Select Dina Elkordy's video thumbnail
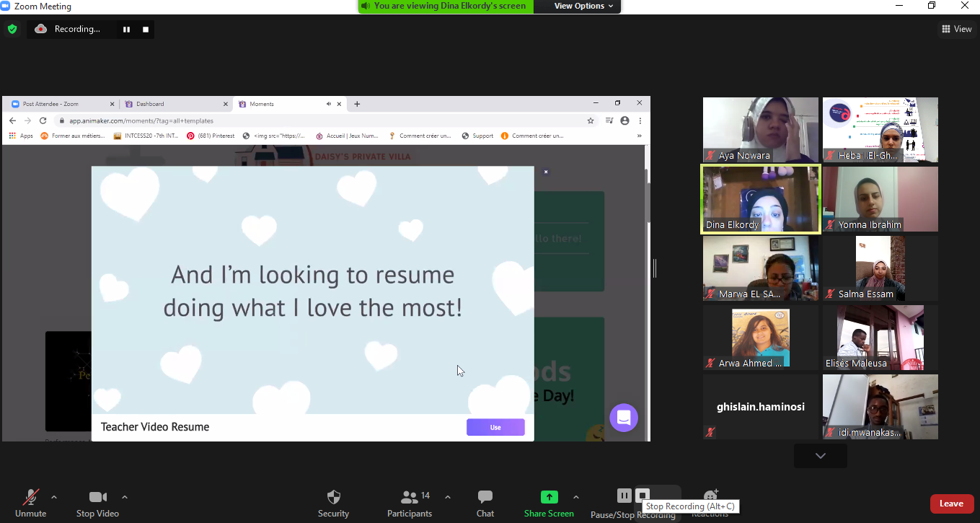Image resolution: width=980 pixels, height=523 pixels. [x=761, y=199]
